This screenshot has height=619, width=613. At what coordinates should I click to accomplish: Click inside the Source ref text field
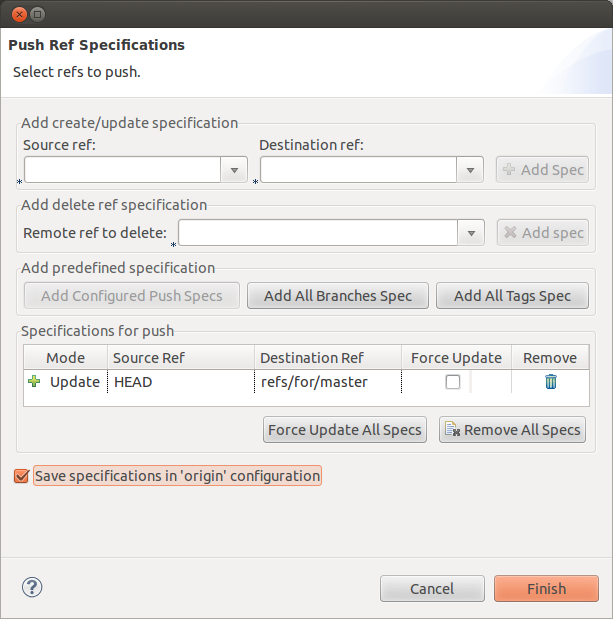point(122,170)
